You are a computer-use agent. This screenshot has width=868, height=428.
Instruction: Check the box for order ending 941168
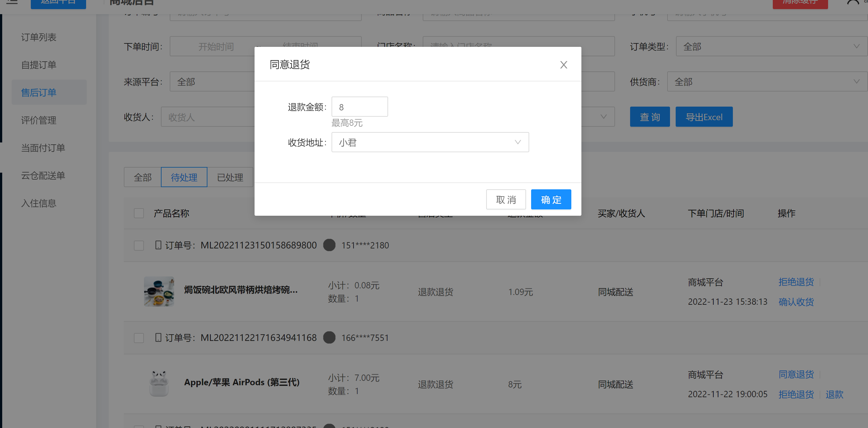coord(139,338)
